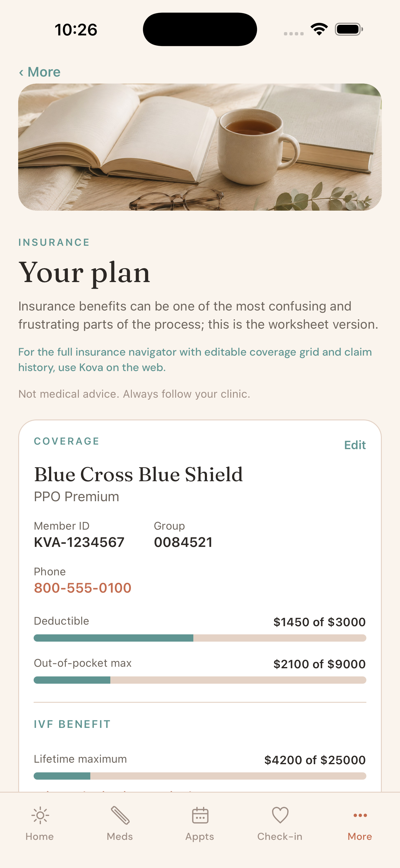Image resolution: width=400 pixels, height=868 pixels.
Task: Tap the Home sun icon
Action: (x=40, y=815)
